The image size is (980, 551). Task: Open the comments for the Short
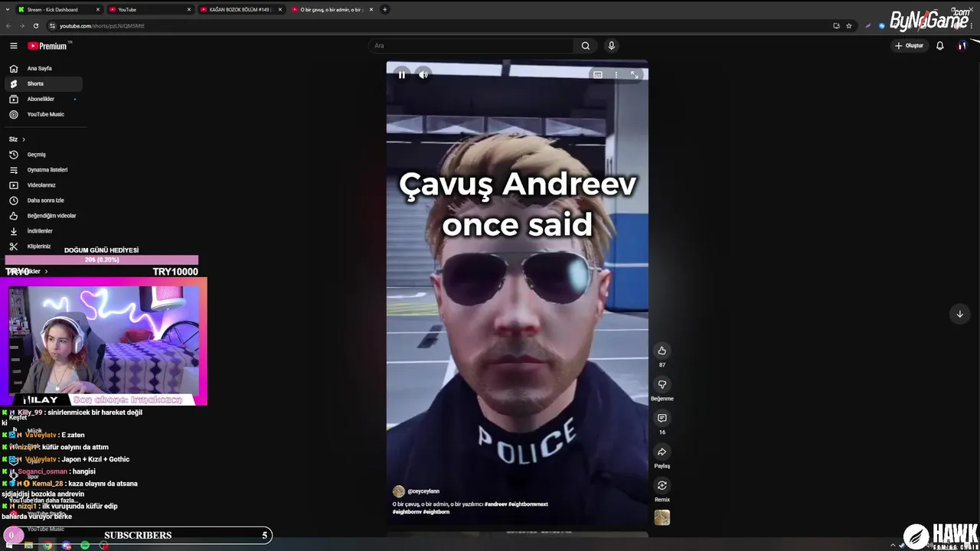click(x=662, y=418)
